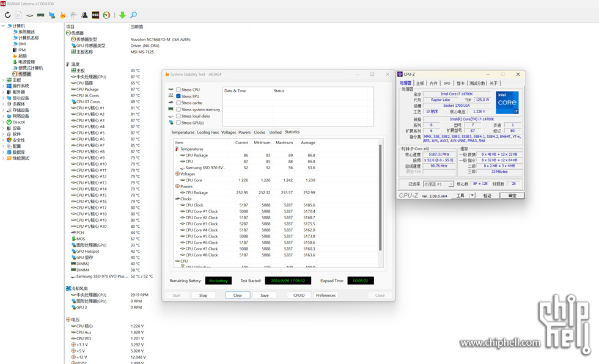
Task: Select 系统概述 in the left tree
Action: [x=26, y=32]
